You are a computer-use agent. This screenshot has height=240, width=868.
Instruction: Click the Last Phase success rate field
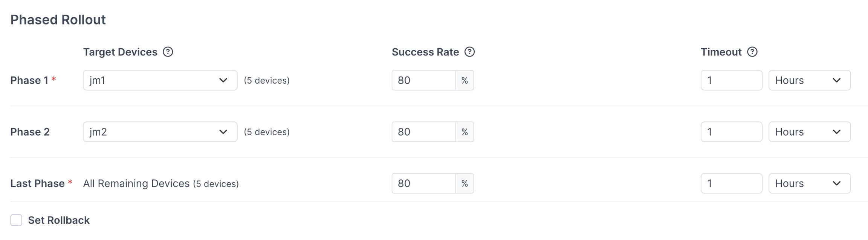tap(423, 183)
